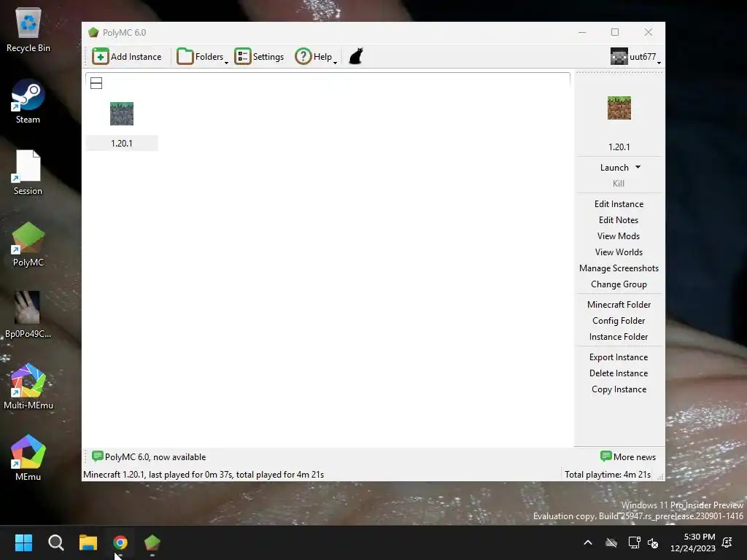This screenshot has width=747, height=560.
Task: Click the PolyMC window title icon
Action: [93, 32]
